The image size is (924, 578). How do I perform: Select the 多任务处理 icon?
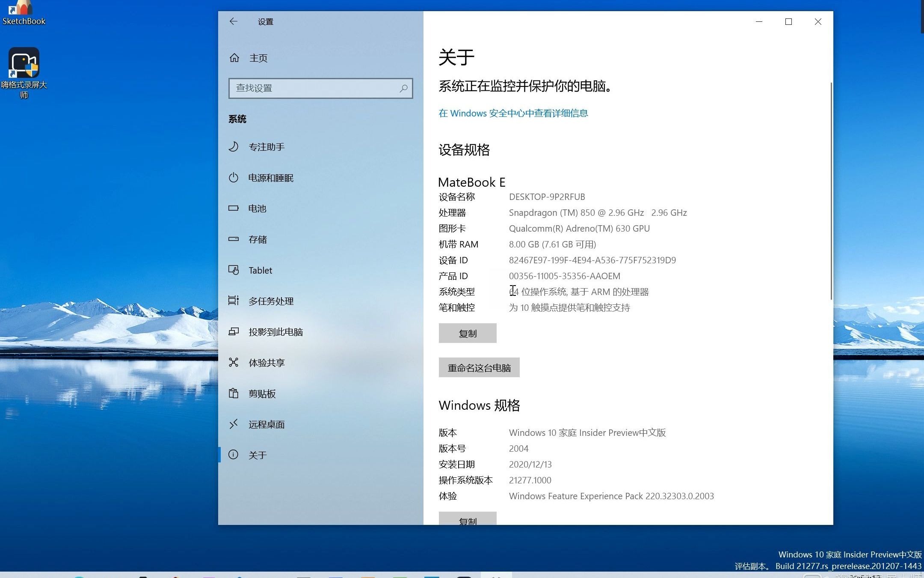(233, 301)
